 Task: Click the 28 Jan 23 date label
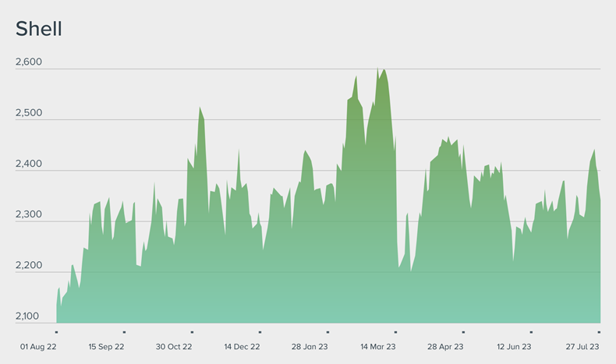pyautogui.click(x=310, y=347)
